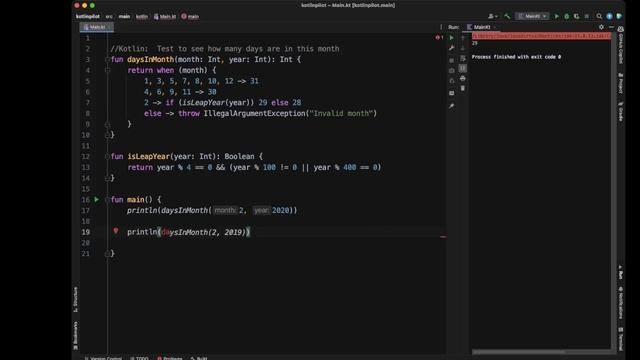
Task: Start the Debug session for MainKt
Action: coord(567,16)
